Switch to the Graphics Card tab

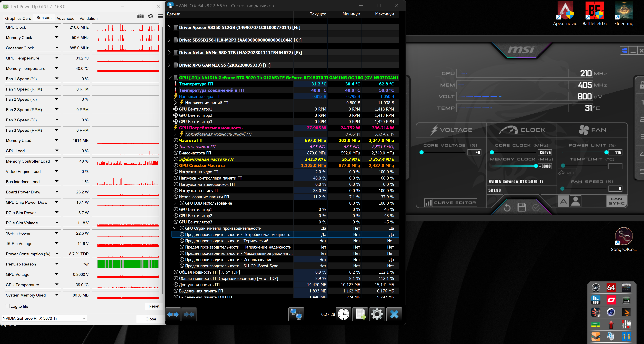18,18
